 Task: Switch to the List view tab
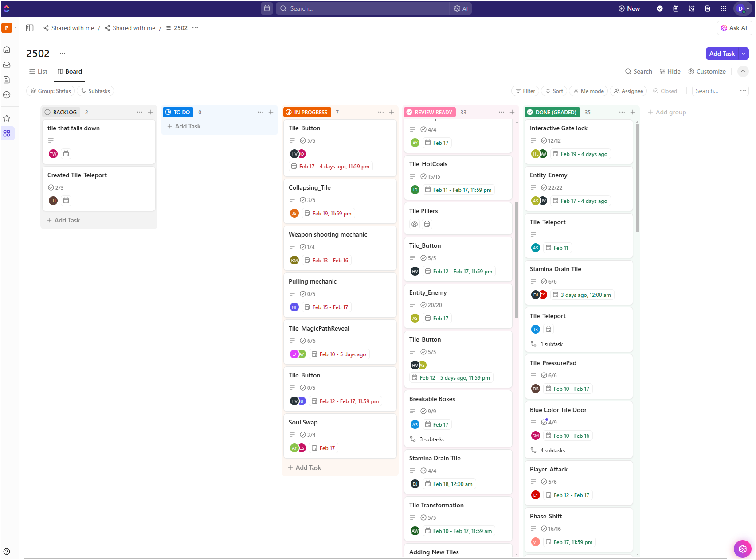click(x=38, y=71)
